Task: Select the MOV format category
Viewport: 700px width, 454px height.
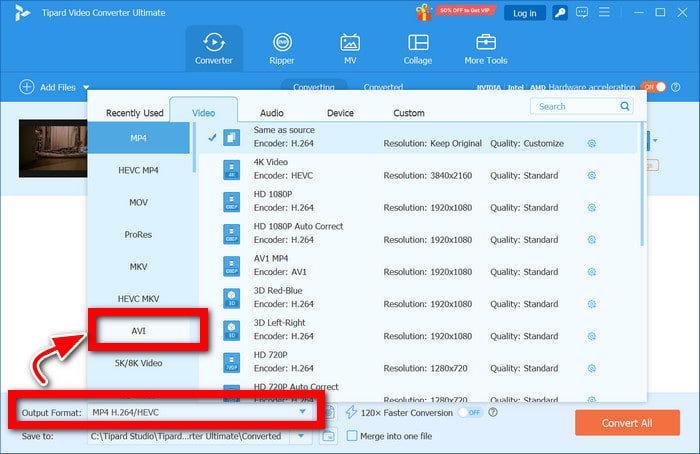Action: (x=138, y=202)
